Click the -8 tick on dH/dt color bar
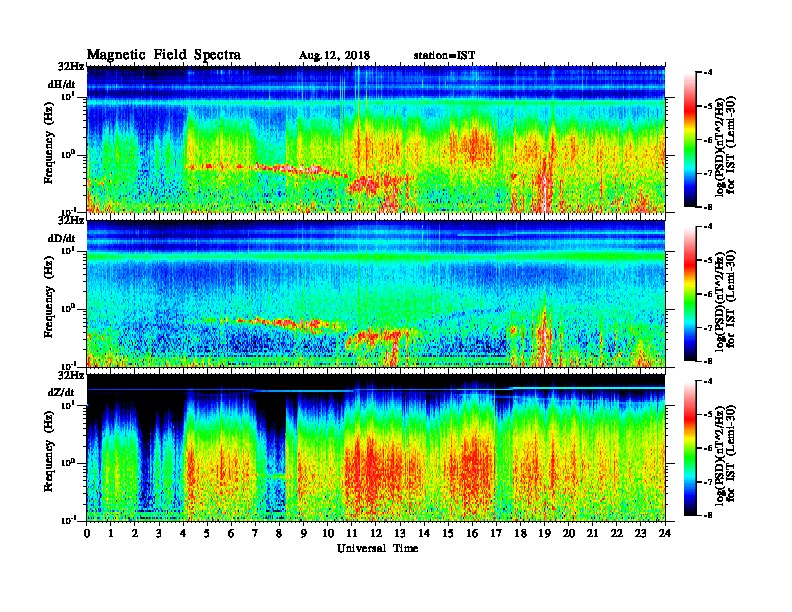The width and height of the screenshot is (792, 612). (709, 207)
